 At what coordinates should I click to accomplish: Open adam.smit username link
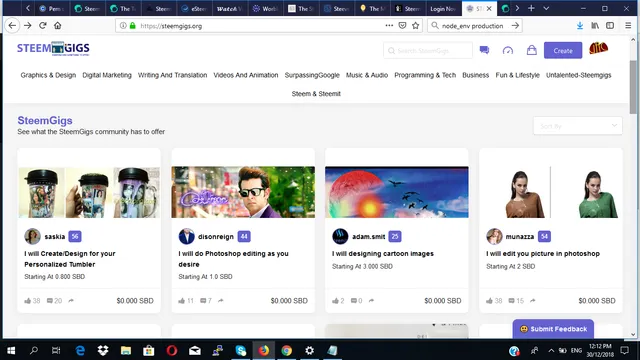369,237
